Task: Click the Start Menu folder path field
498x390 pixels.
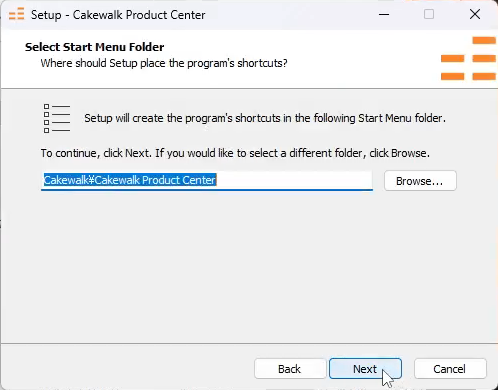Action: (x=207, y=181)
